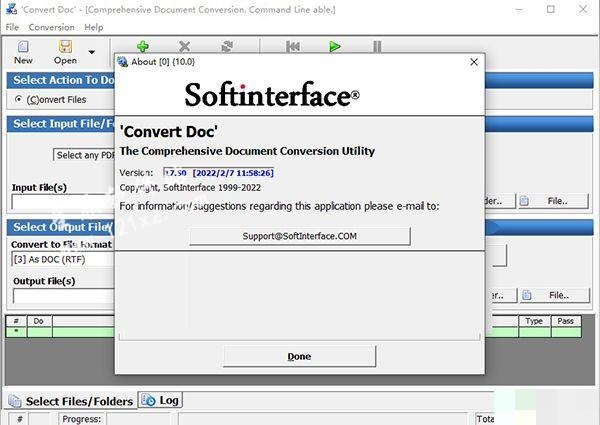Viewport: 600px width, 425px height.
Task: Click the Output File(s) text field
Action: [64, 296]
